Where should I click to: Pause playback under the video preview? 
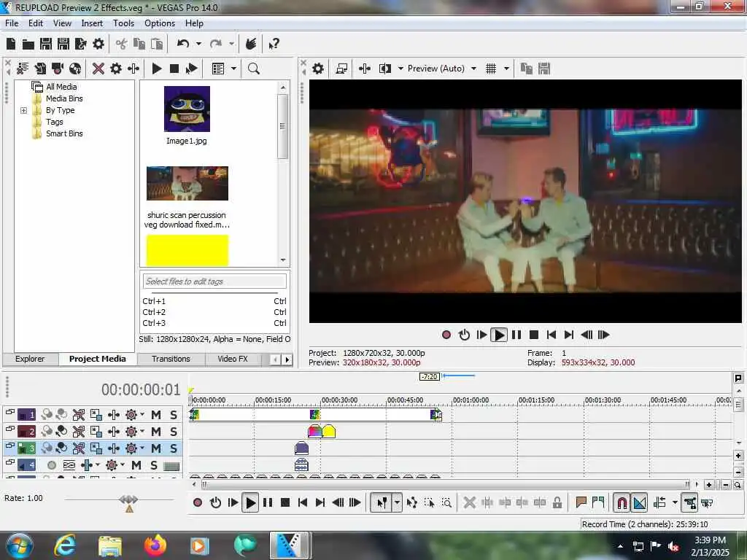pyautogui.click(x=516, y=335)
